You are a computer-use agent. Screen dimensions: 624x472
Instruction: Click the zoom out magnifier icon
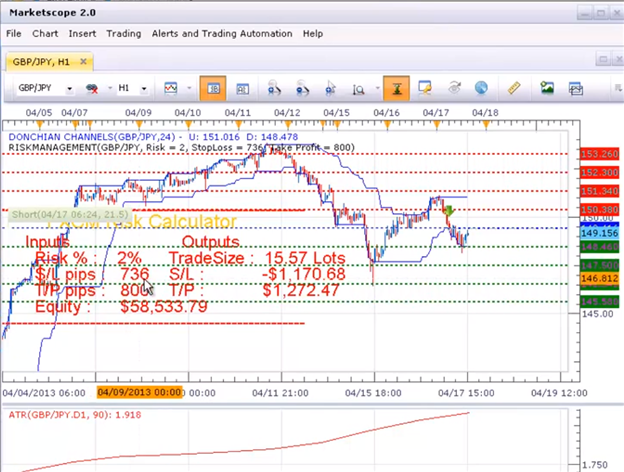click(x=302, y=88)
